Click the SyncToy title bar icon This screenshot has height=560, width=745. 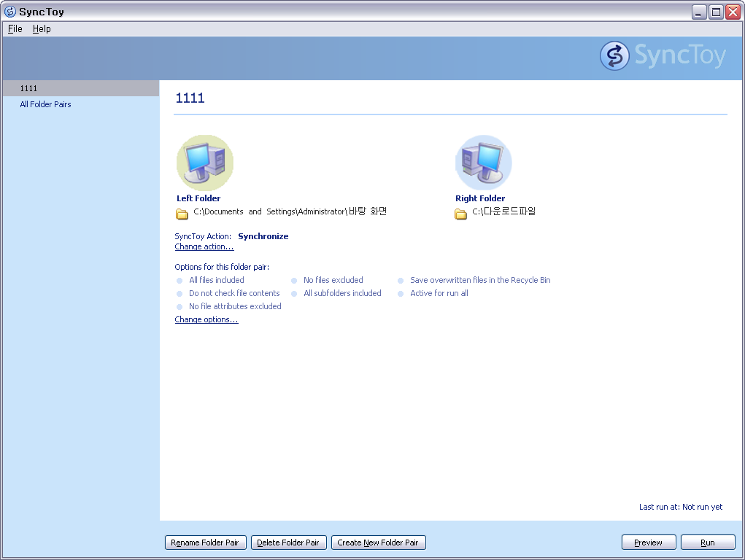point(10,12)
